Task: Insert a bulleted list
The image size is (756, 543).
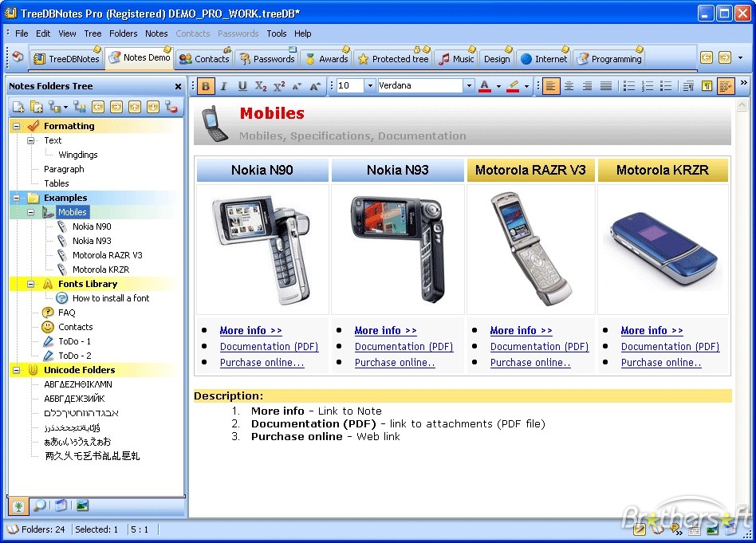Action: coord(629,86)
